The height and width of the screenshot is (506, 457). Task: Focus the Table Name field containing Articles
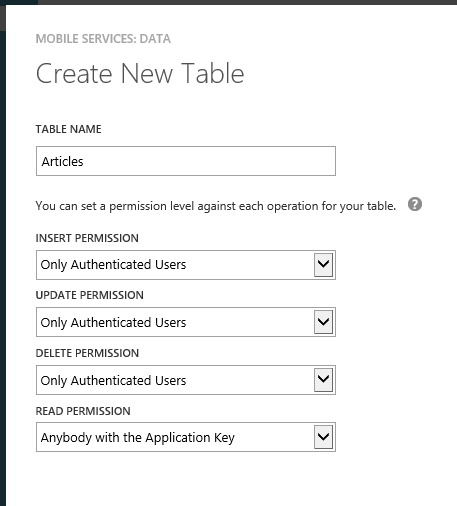tap(186, 161)
